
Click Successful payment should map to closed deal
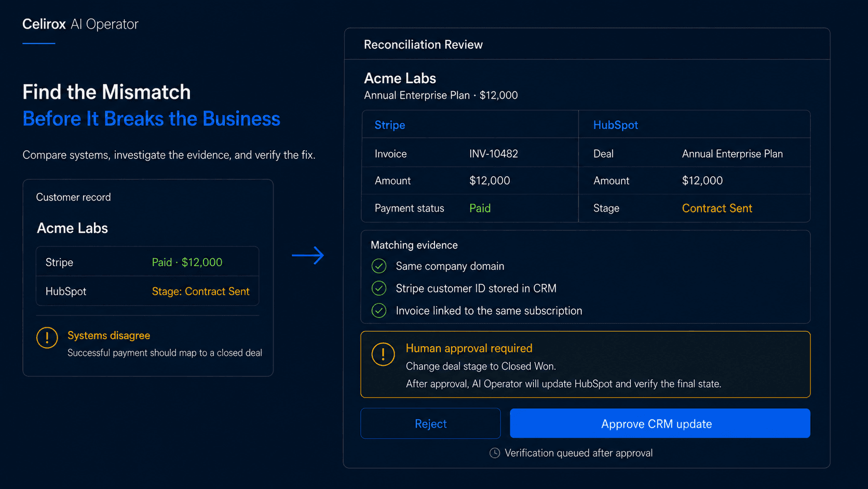tap(165, 353)
